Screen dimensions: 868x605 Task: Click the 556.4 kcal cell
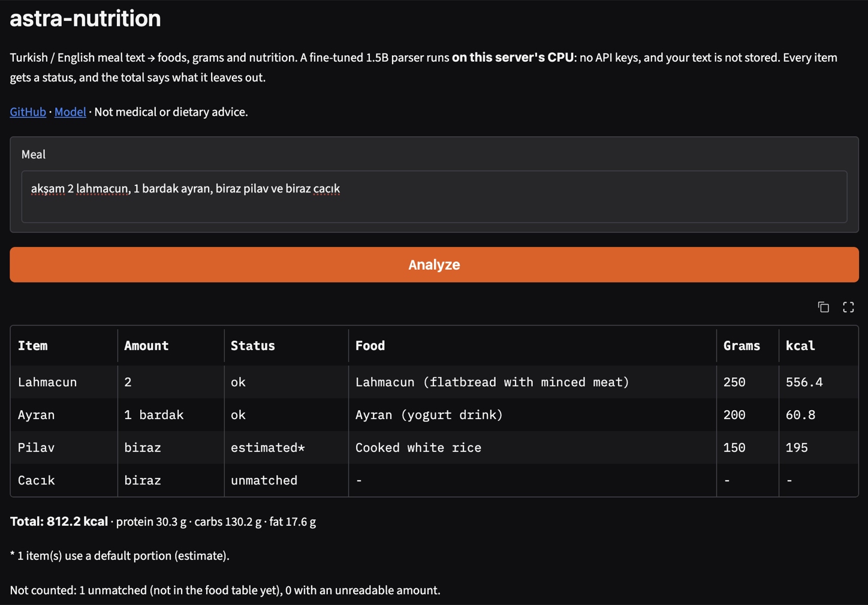click(x=818, y=382)
